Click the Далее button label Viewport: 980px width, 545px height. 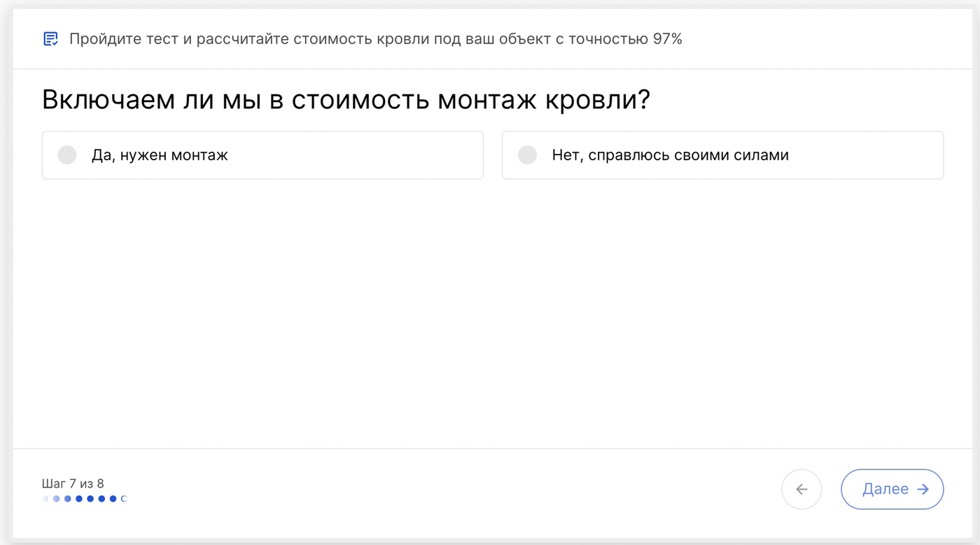point(885,489)
